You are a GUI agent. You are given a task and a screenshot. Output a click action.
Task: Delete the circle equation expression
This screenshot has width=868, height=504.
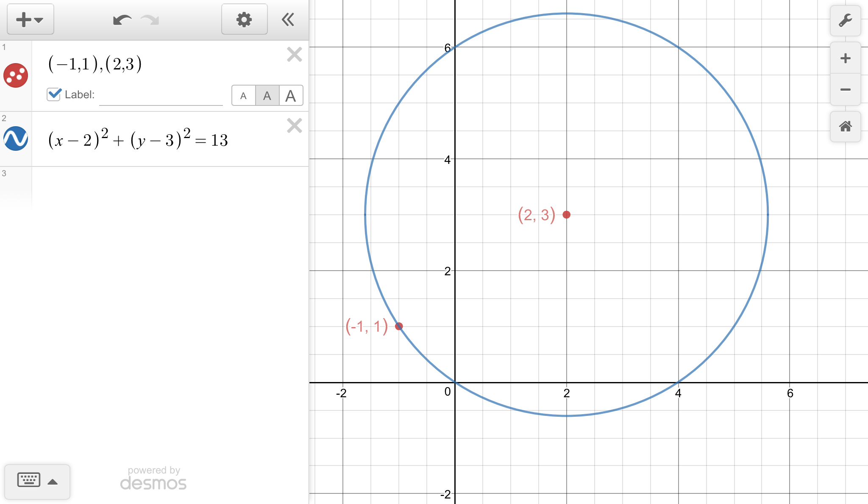[x=294, y=126]
